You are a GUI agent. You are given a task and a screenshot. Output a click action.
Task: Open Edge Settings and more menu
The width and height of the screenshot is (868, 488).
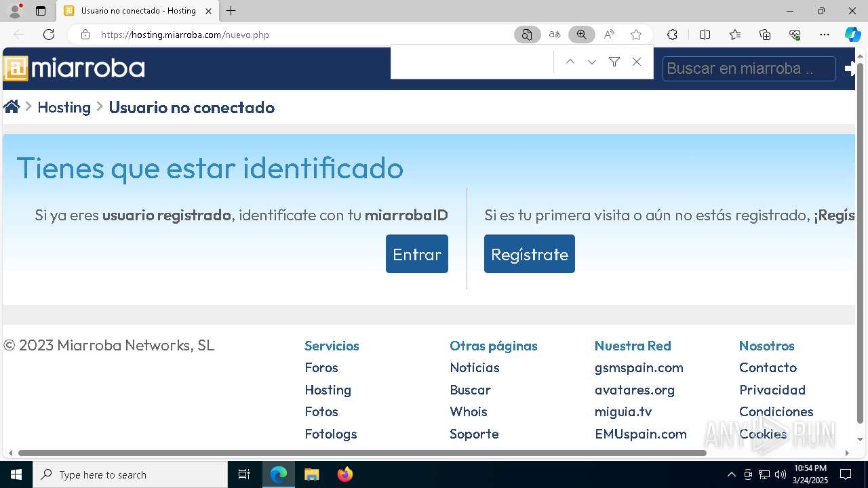[825, 35]
